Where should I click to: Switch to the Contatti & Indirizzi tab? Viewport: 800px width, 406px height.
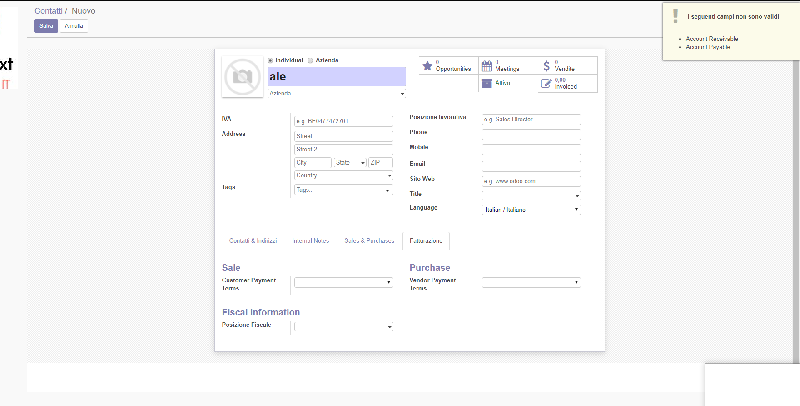[x=253, y=241]
